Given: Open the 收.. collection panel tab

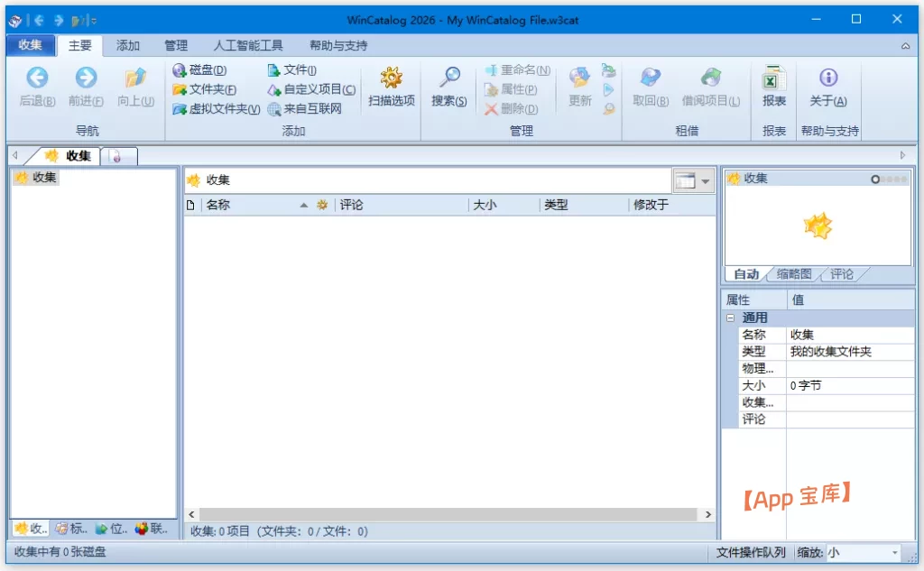Looking at the screenshot, I should point(32,529).
